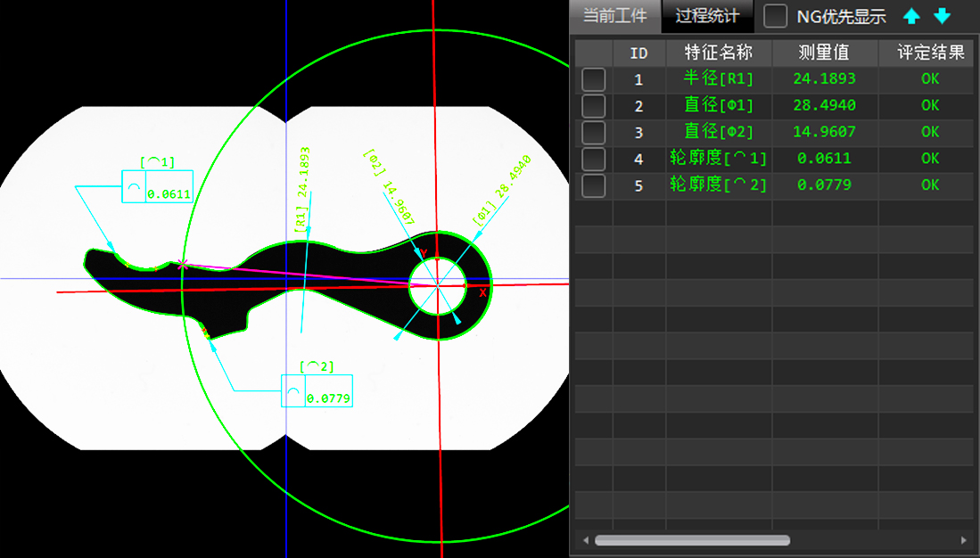Click the [R1] 24.1893 dimension label
980x558 pixels.
[303, 190]
